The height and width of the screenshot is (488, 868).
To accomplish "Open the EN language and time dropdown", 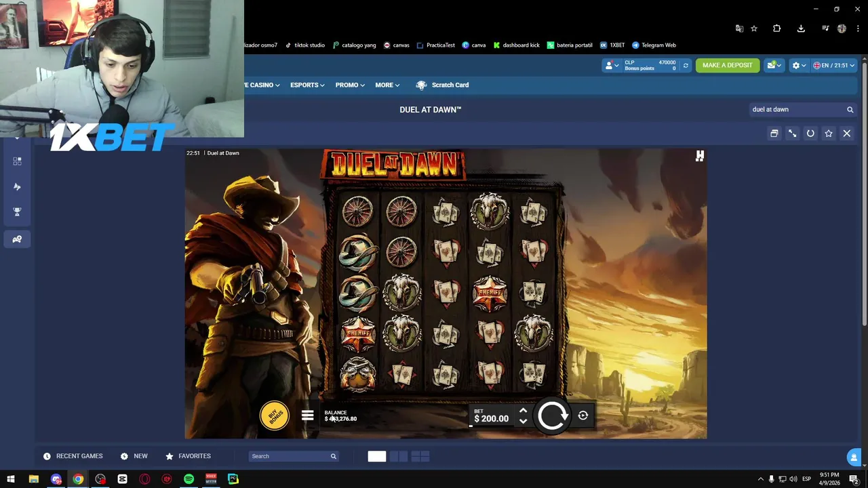I will 833,65.
